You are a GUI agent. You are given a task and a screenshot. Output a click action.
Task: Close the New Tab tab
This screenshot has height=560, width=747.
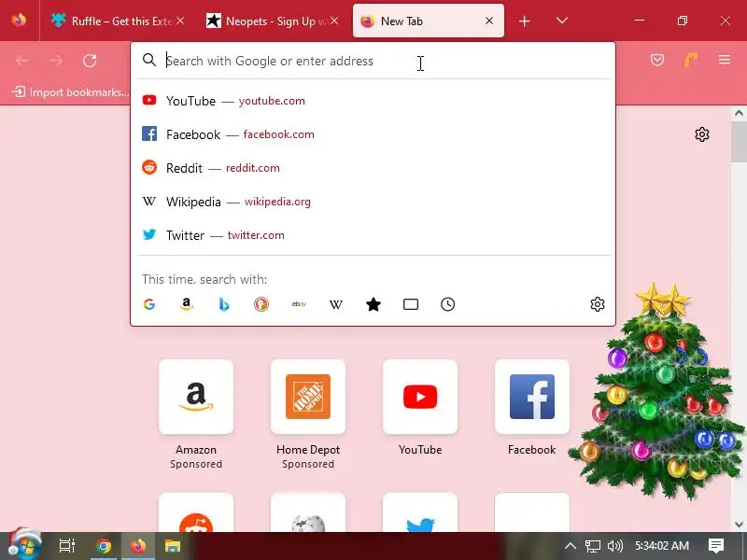[x=488, y=21]
